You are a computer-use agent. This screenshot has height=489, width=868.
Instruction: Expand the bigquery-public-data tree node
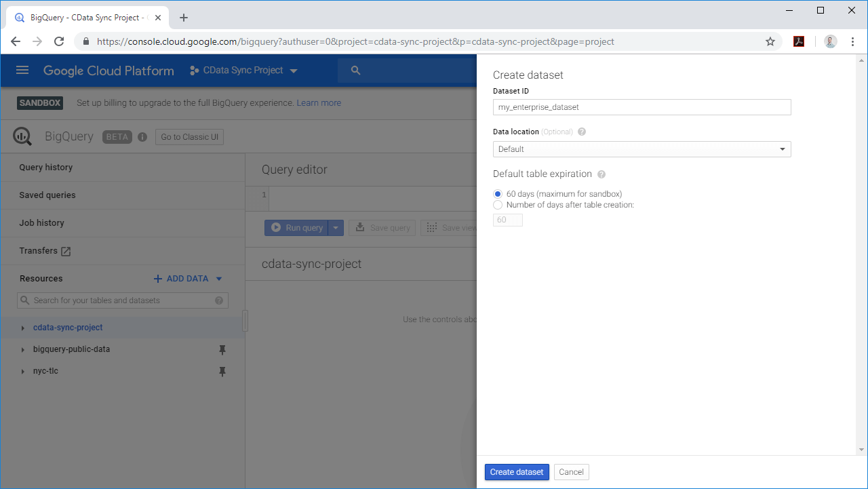(24, 350)
